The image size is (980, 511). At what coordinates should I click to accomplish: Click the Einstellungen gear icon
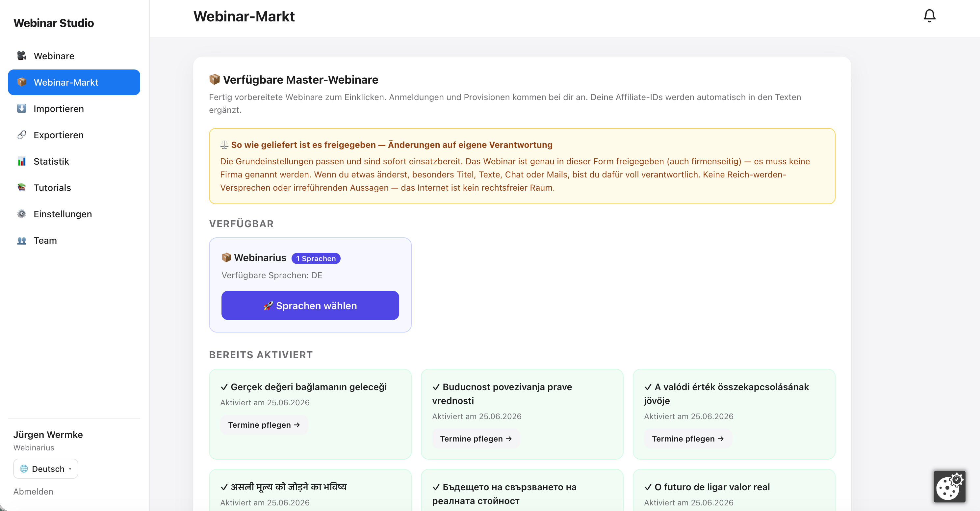[x=22, y=214]
